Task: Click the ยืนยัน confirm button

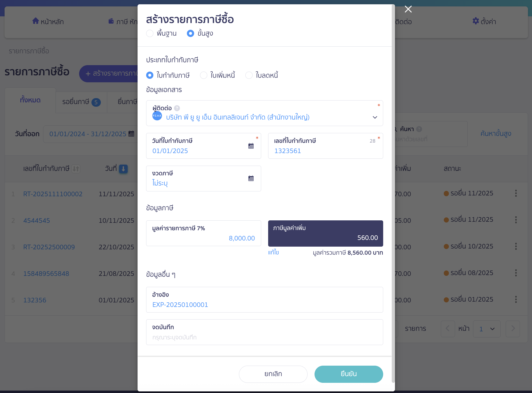Action: [349, 374]
